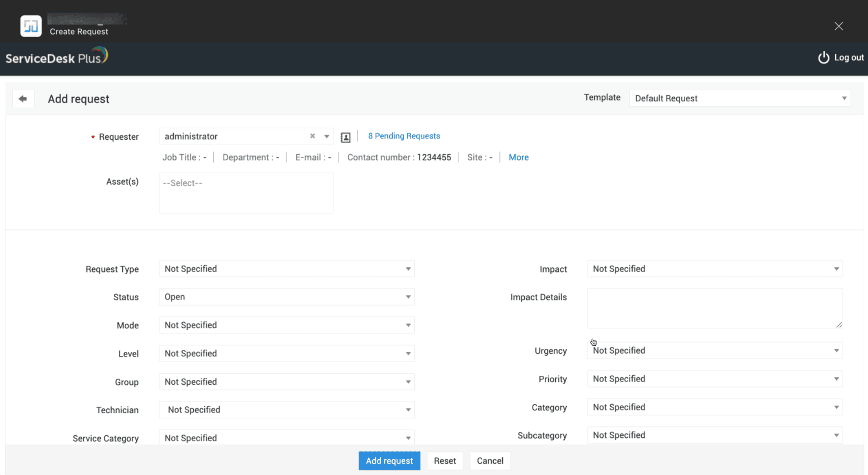Open the Technician dropdown
This screenshot has height=475, width=868.
(286, 410)
